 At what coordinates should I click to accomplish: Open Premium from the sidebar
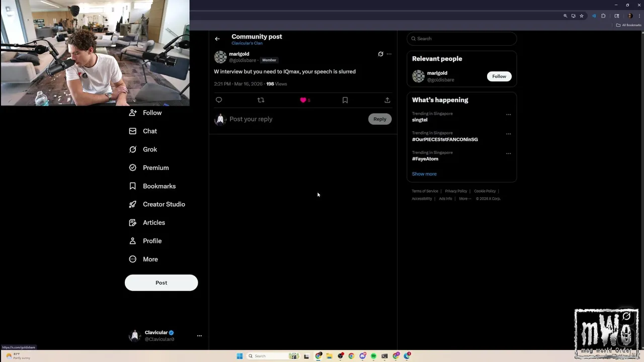point(149,167)
